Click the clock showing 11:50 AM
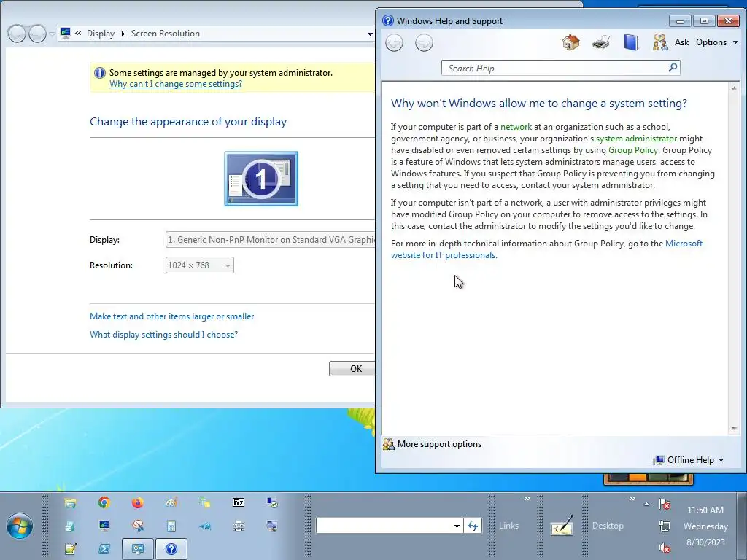Viewport: 747px width, 560px height. 705,510
